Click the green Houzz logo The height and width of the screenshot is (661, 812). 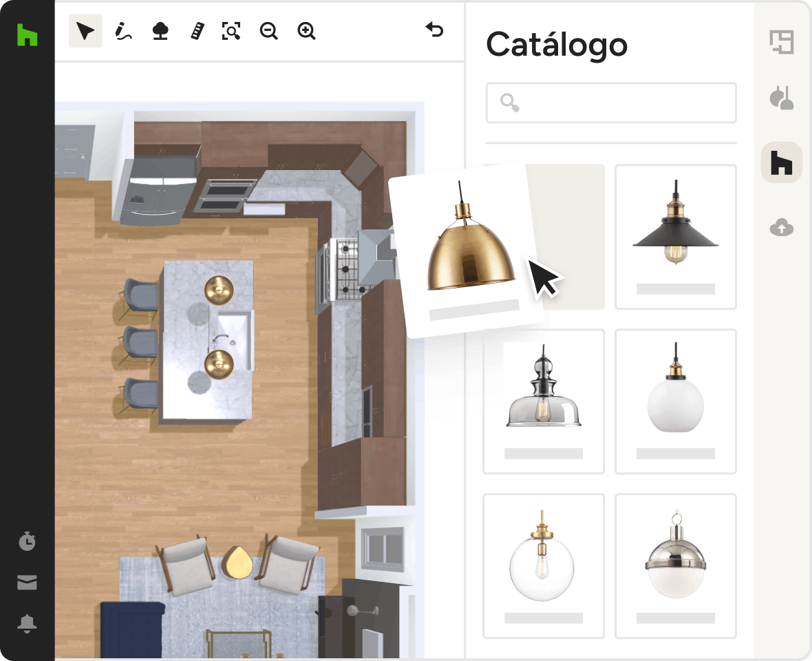27,34
